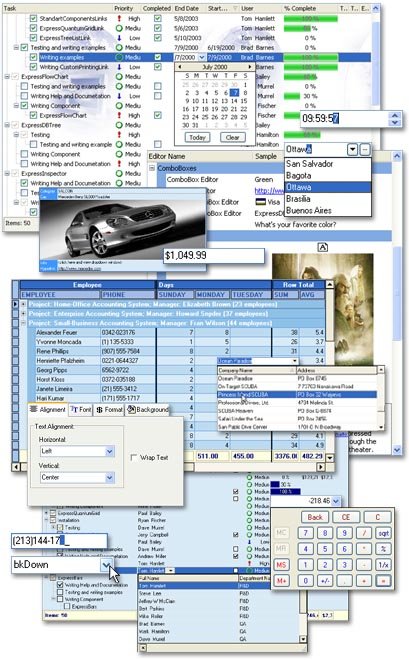Click calculator digit 1 key
The width and height of the screenshot is (409, 660).
click(305, 565)
